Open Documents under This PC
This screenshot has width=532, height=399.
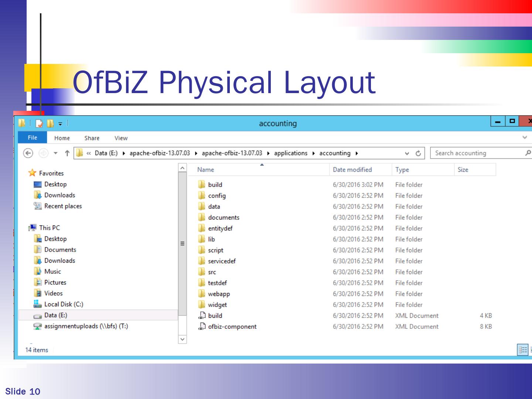coord(60,250)
